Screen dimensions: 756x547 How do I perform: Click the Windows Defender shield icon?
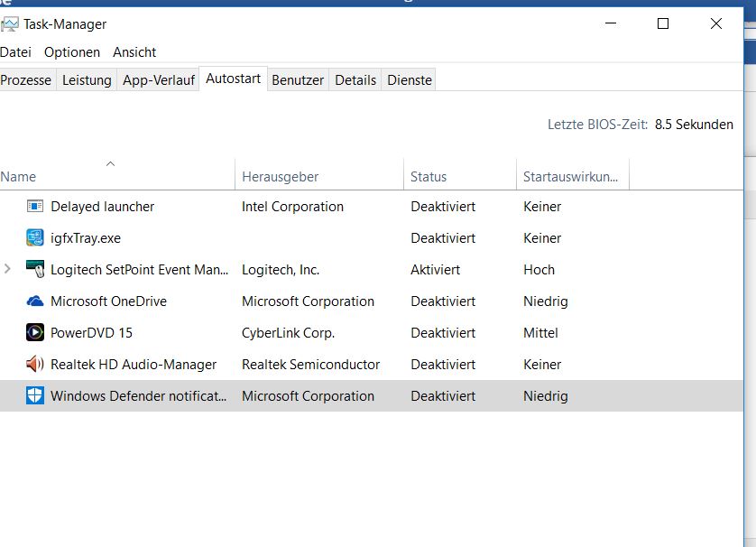coord(35,396)
